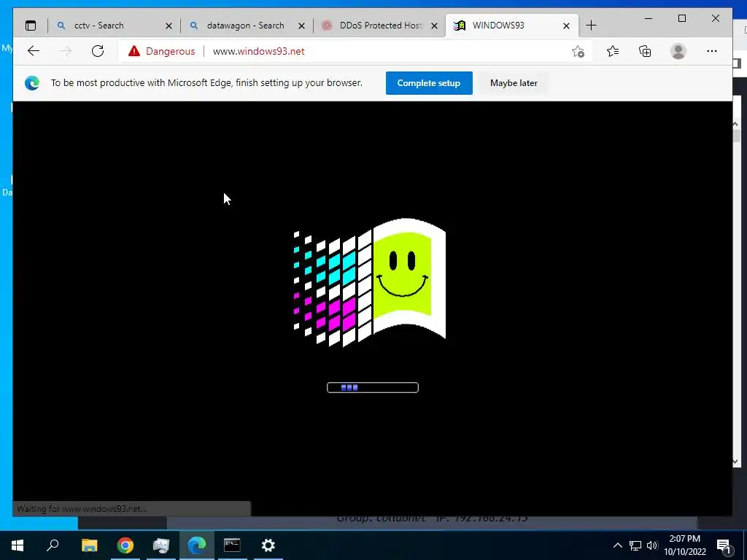Close the WINDOWS93 tab
Image resolution: width=747 pixels, height=560 pixels.
[566, 26]
